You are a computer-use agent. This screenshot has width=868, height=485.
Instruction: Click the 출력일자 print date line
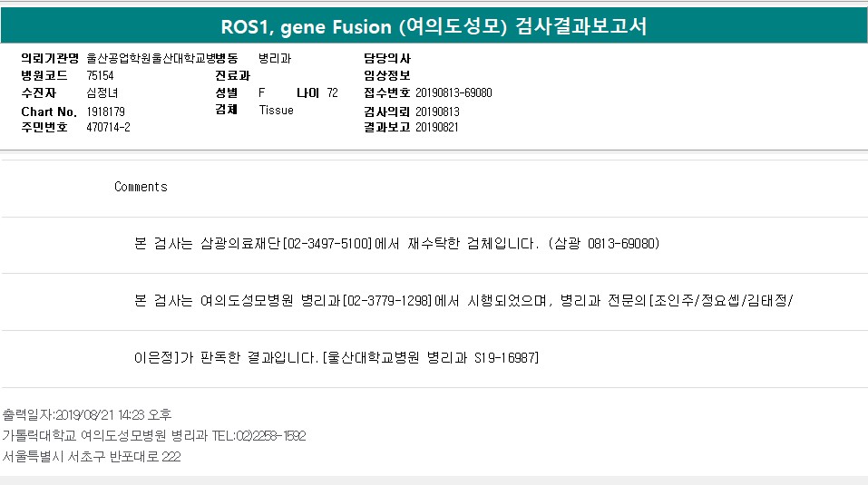(87, 414)
